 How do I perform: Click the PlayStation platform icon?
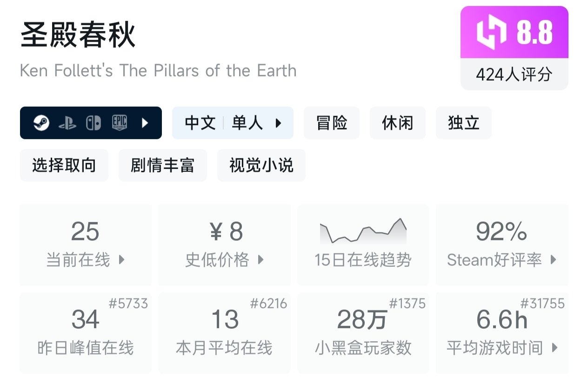tap(67, 123)
